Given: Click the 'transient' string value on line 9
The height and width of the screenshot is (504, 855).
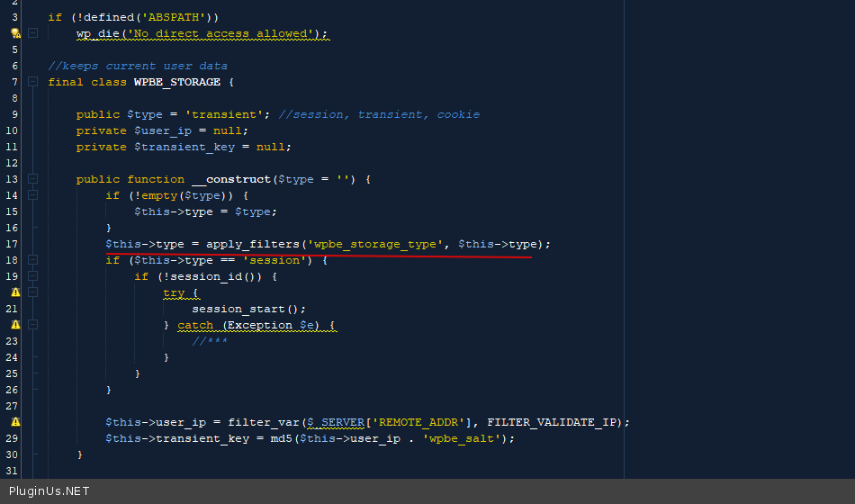Looking at the screenshot, I should 224,114.
